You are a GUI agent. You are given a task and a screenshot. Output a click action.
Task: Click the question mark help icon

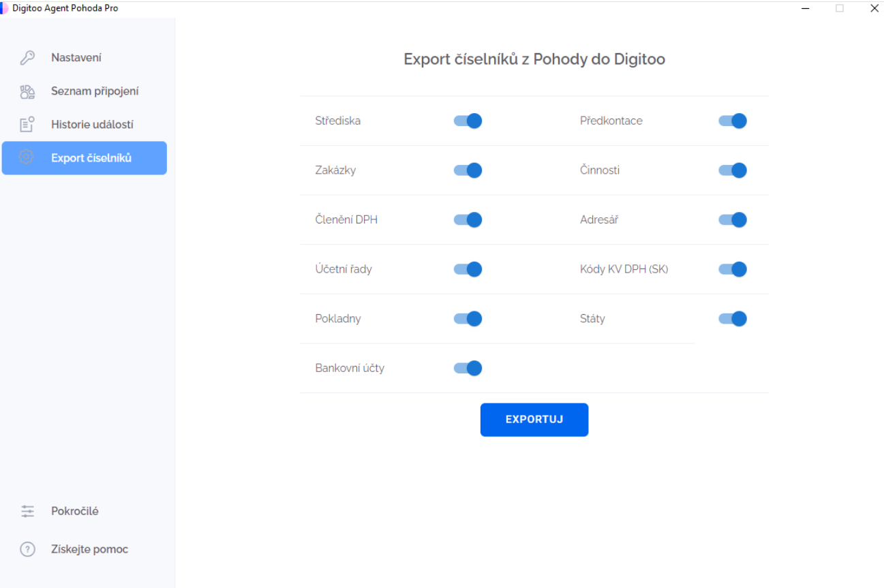pyautogui.click(x=27, y=549)
